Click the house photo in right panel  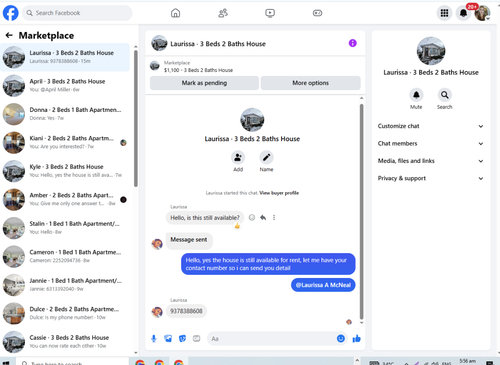click(x=431, y=51)
